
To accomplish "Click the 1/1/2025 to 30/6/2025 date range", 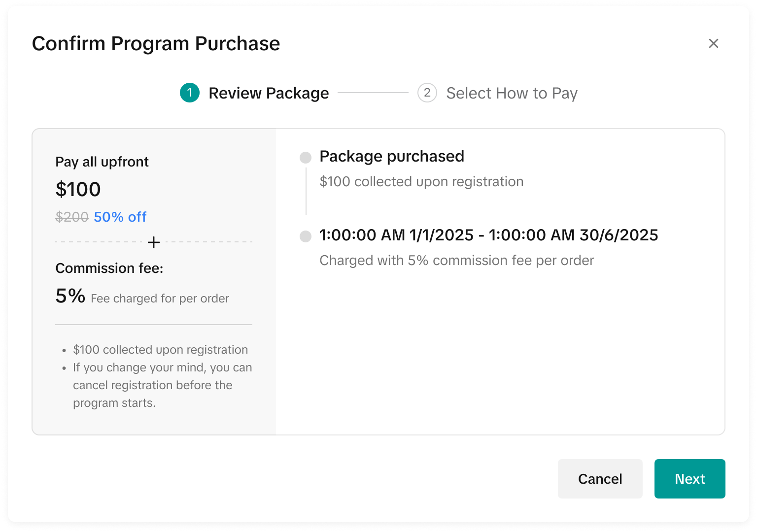I will coord(488,235).
